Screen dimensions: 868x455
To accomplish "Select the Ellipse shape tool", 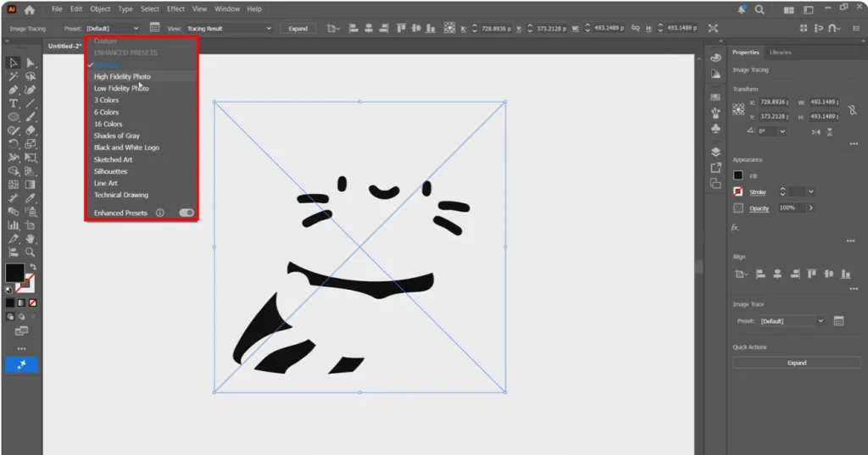I will (14, 117).
